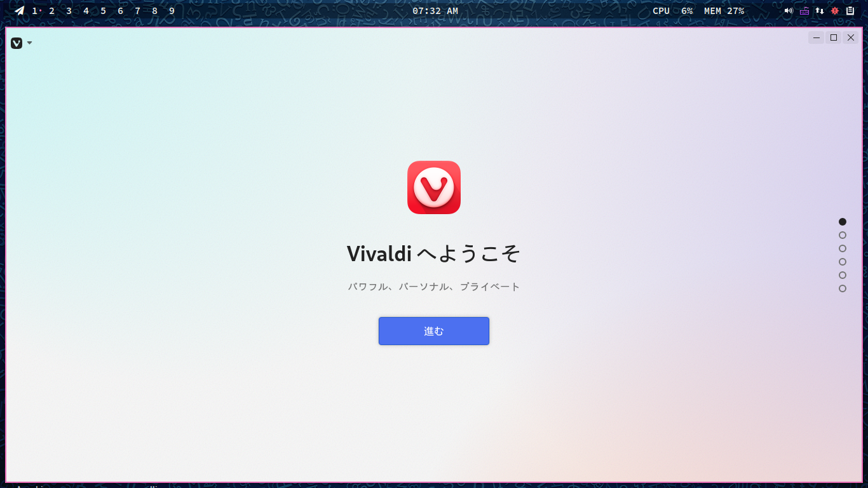Open the volume speaker icon
The height and width of the screenshot is (488, 868).
click(789, 11)
